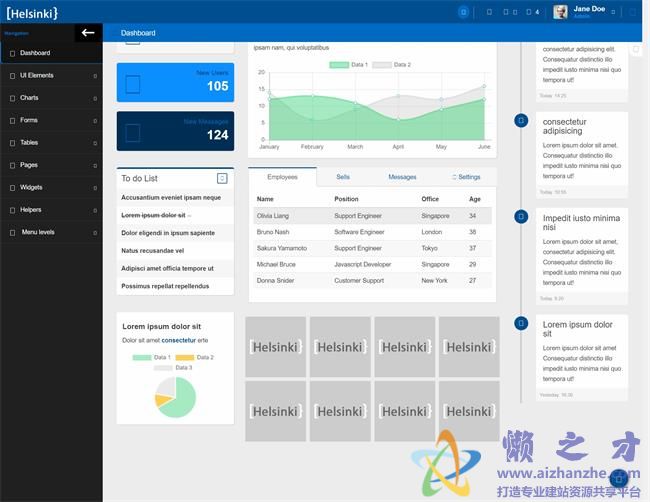The height and width of the screenshot is (502, 650).
Task: Expand the Charts menu
Action: coord(51,98)
